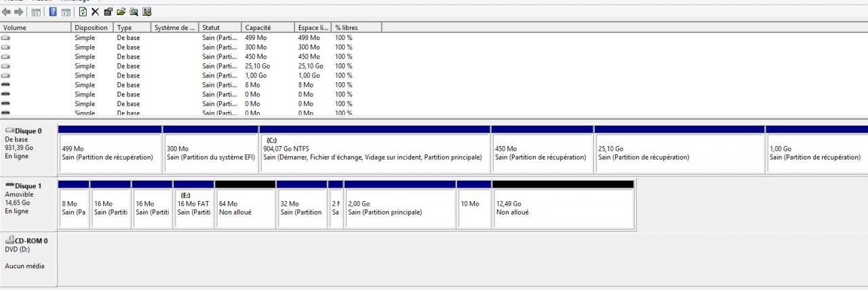
Task: Select the volume icon in 450 Mo row
Action: pos(6,57)
